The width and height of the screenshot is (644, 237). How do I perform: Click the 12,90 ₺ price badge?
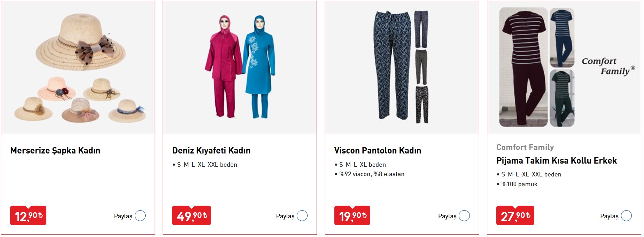coord(28,216)
